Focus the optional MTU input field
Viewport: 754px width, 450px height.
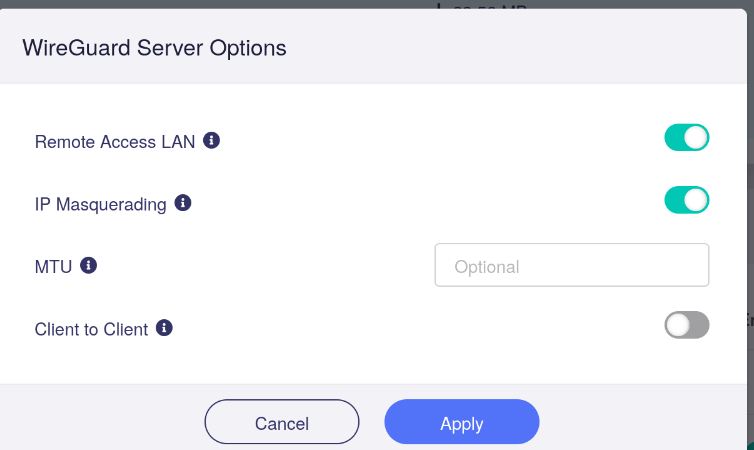pyautogui.click(x=572, y=265)
